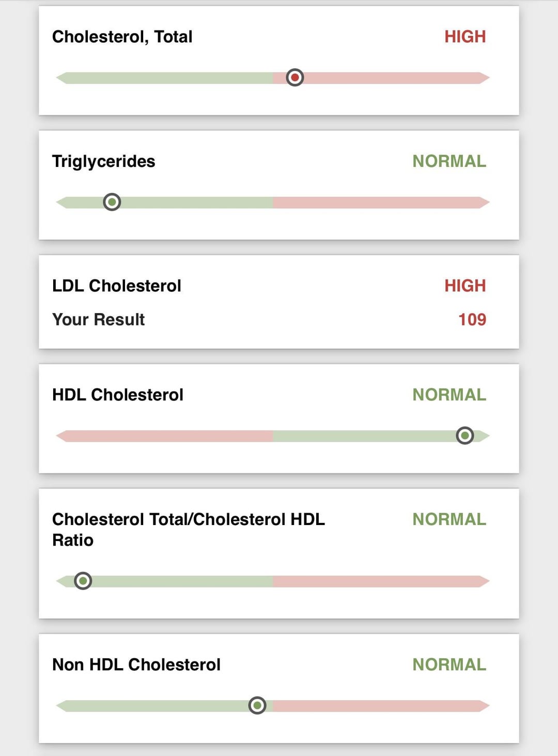Click the red low range of HDL bar
This screenshot has width=558, height=756.
(x=165, y=436)
